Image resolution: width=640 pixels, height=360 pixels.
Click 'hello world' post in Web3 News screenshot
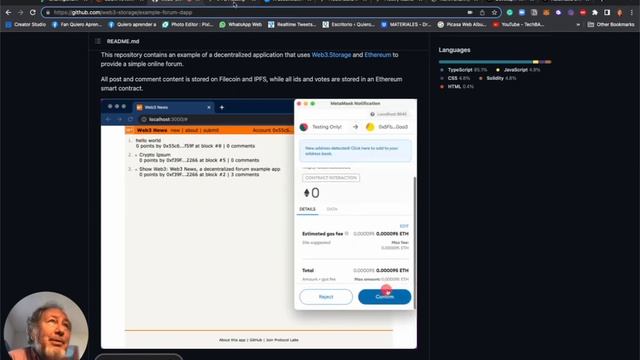coord(148,140)
